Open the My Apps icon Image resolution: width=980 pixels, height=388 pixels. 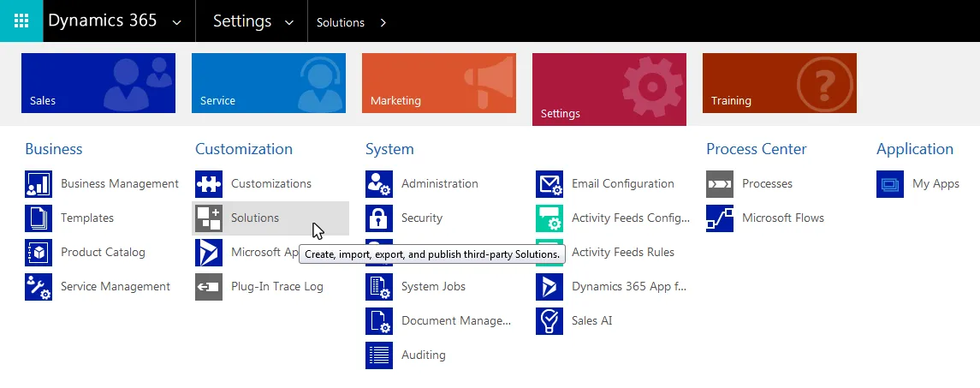tap(890, 184)
